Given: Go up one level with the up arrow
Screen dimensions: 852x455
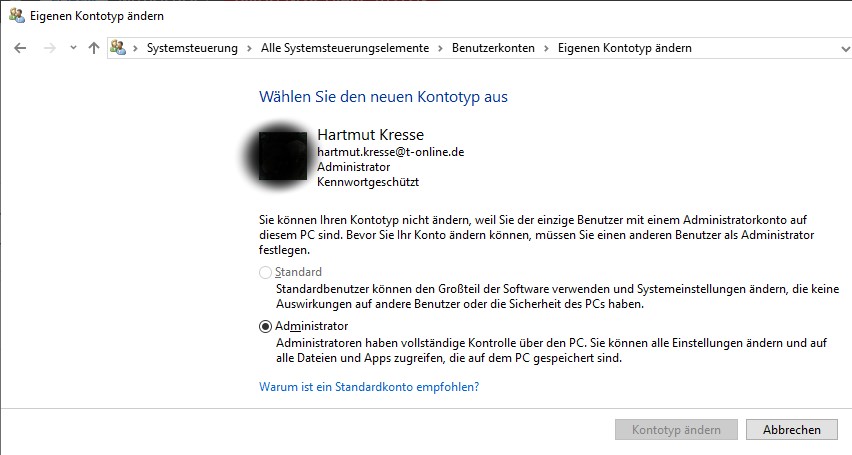Looking at the screenshot, I should click(94, 48).
